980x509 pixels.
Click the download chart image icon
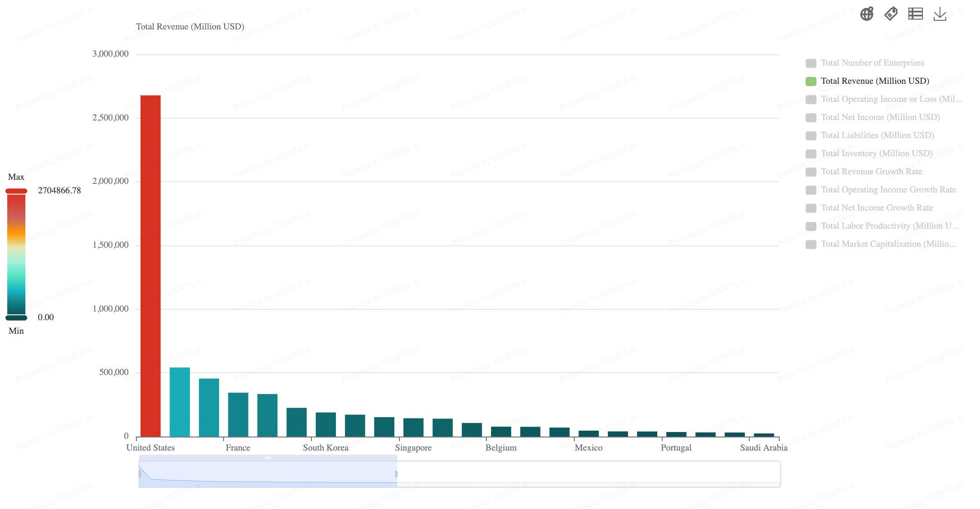(940, 14)
